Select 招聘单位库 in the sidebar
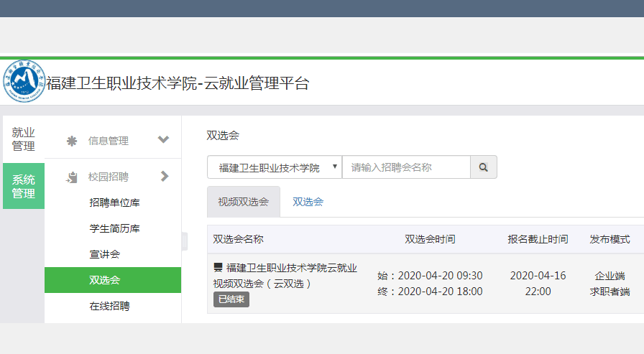The height and width of the screenshot is (354, 644). (114, 202)
